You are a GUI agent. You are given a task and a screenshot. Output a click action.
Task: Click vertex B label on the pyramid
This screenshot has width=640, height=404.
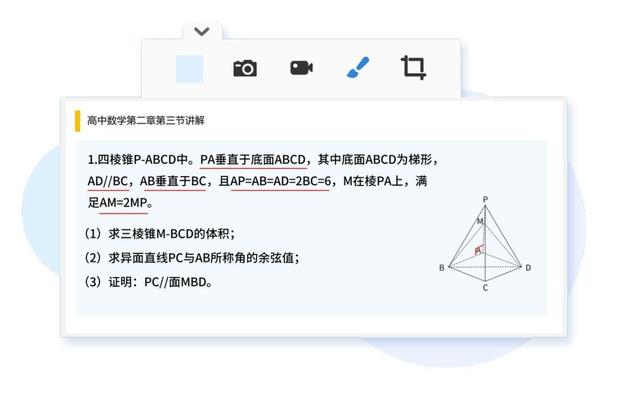pyautogui.click(x=442, y=268)
